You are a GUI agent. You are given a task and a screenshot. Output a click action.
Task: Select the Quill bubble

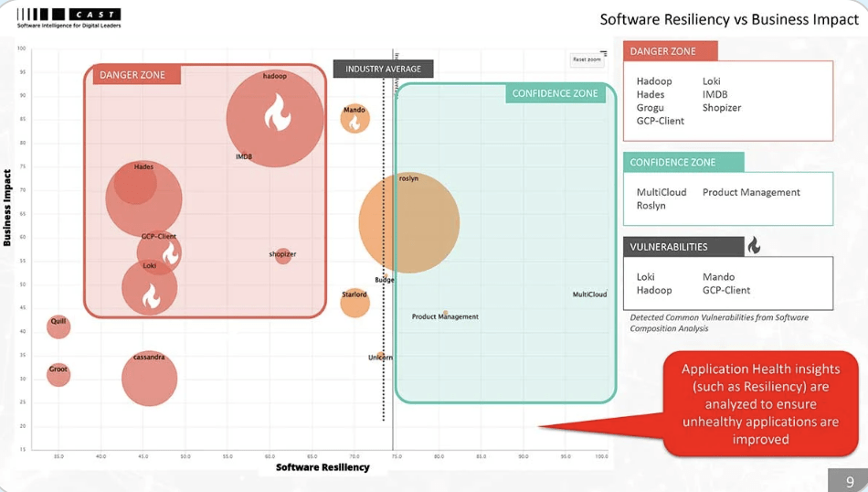(x=58, y=326)
